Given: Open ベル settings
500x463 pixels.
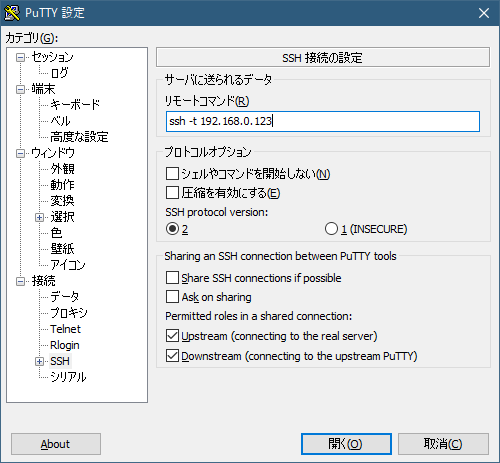Looking at the screenshot, I should pos(60,121).
